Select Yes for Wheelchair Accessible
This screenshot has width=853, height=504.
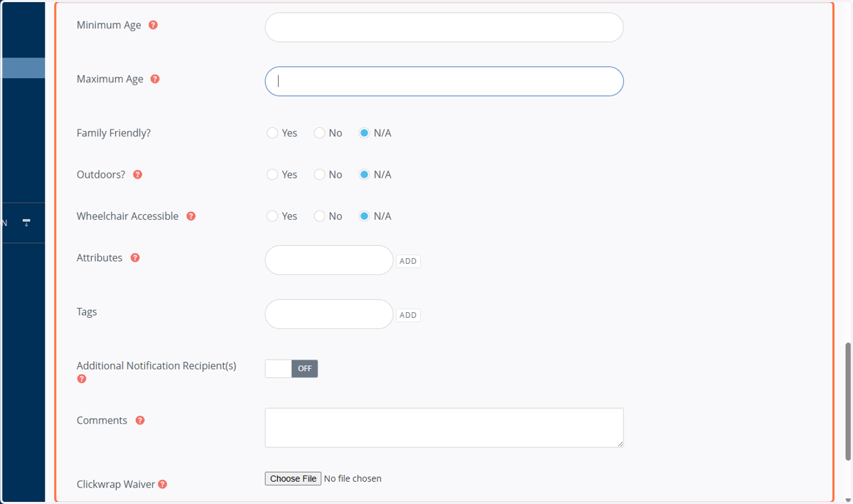(272, 216)
